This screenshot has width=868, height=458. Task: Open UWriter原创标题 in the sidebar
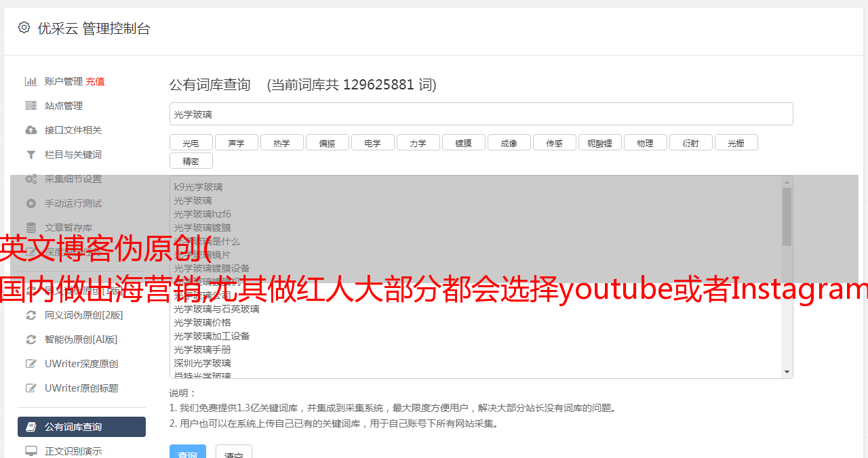click(81, 388)
